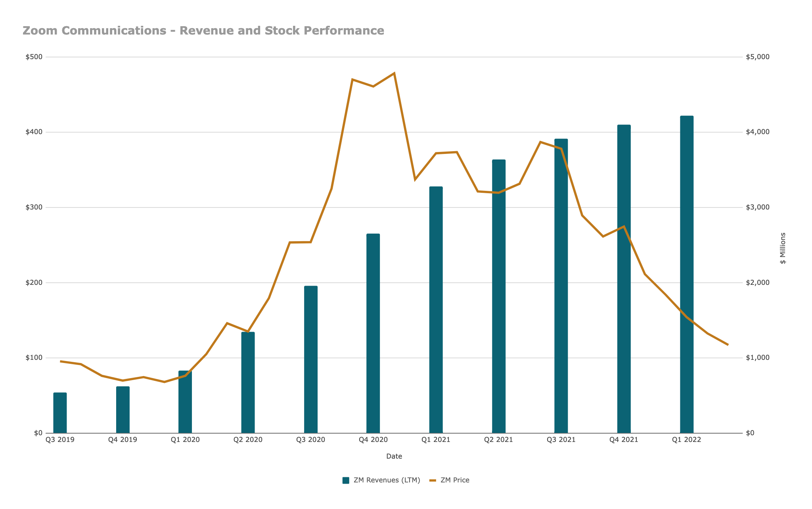812x509 pixels.
Task: Click the first ZM Price line point
Action: click(60, 361)
